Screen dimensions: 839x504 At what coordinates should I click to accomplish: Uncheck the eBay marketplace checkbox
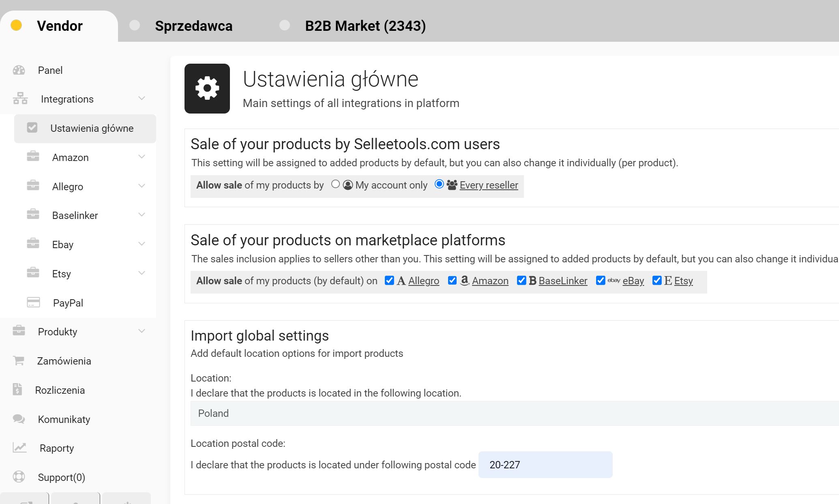coord(601,281)
